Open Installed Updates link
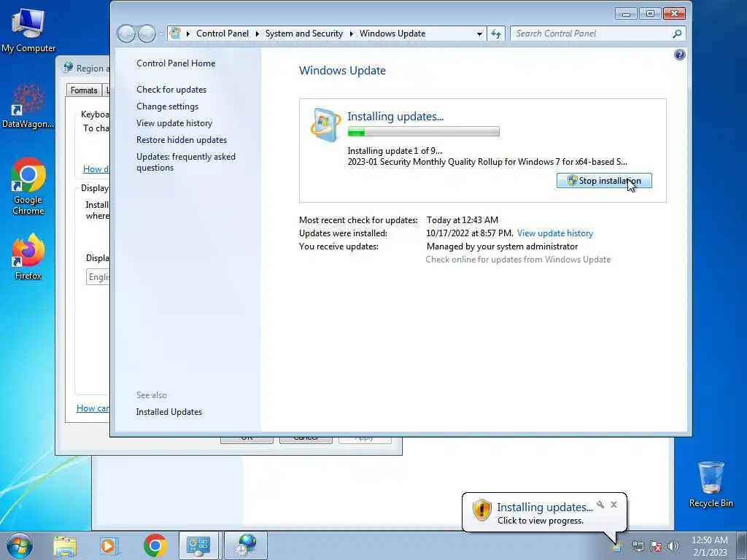 tap(169, 412)
